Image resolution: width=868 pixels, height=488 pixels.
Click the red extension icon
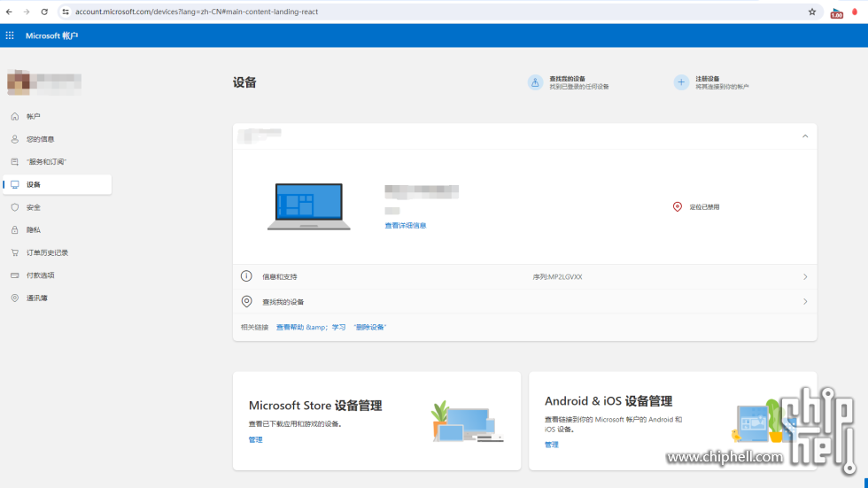tap(855, 12)
